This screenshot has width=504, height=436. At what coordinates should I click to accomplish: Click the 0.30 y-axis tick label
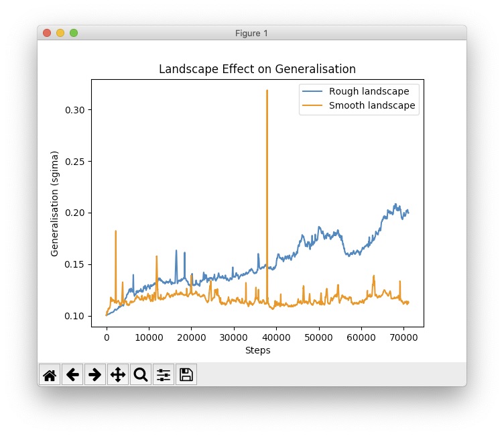pyautogui.click(x=75, y=110)
